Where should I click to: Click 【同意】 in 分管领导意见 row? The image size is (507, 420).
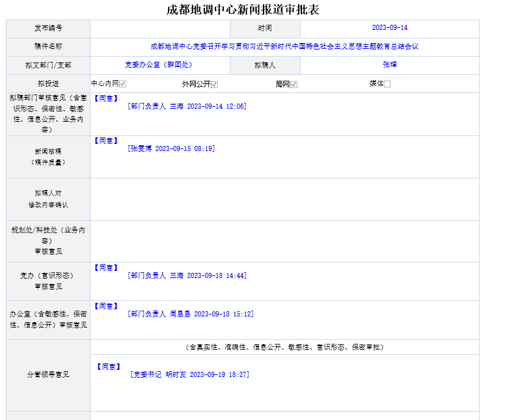point(109,367)
